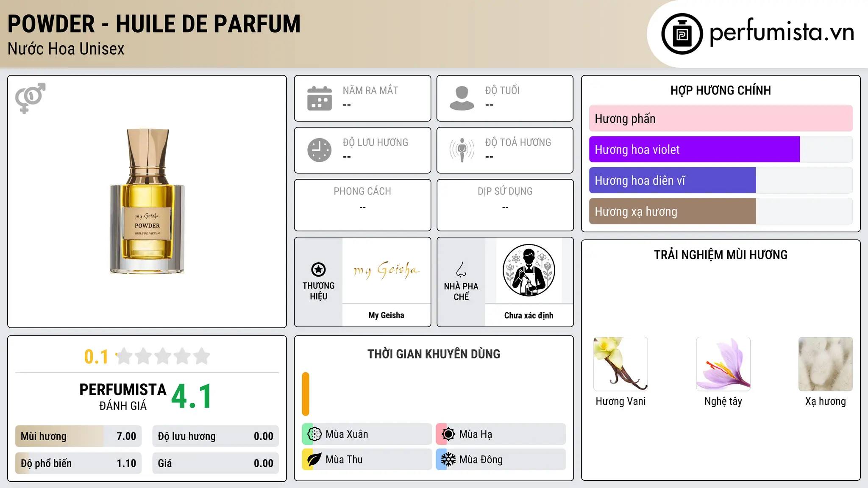868x488 pixels.
Task: Click the perfumista.vn perfume bottle logo icon
Action: [682, 34]
